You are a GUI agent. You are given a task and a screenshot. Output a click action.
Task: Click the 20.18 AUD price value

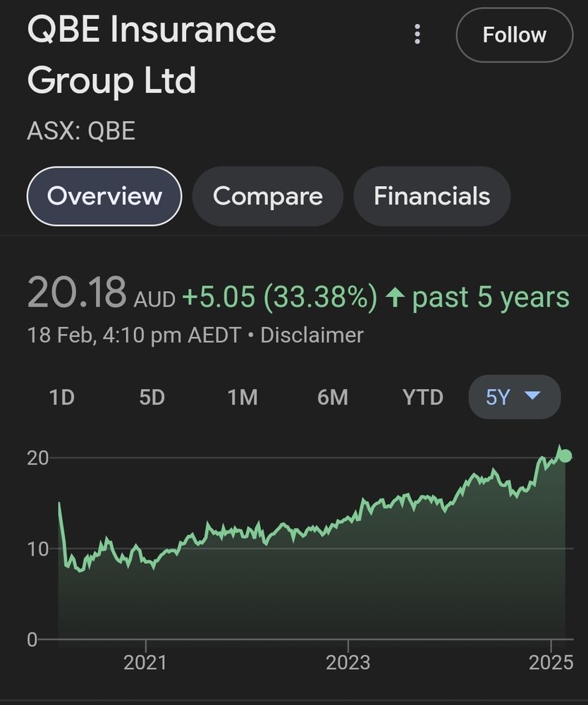[78, 294]
